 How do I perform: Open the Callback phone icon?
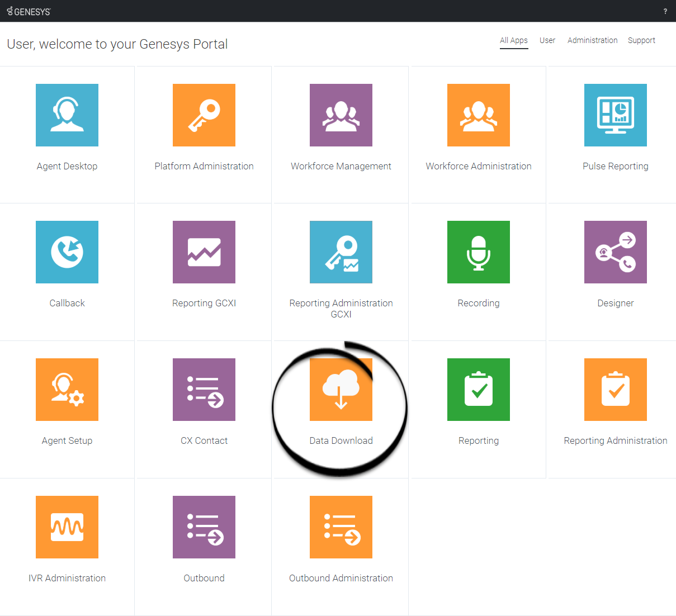[x=67, y=252]
